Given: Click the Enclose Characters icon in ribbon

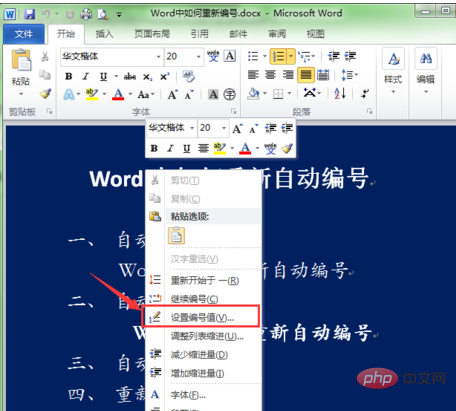Looking at the screenshot, I should pos(229,94).
